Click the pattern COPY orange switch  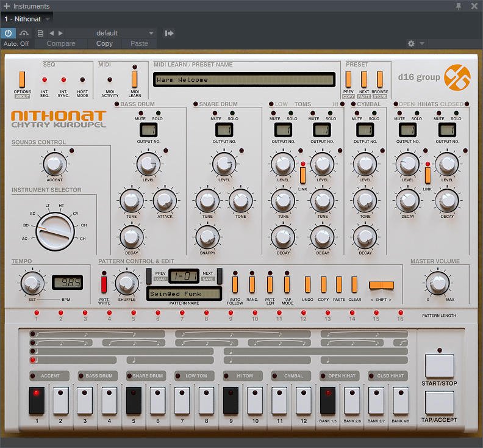pos(323,284)
